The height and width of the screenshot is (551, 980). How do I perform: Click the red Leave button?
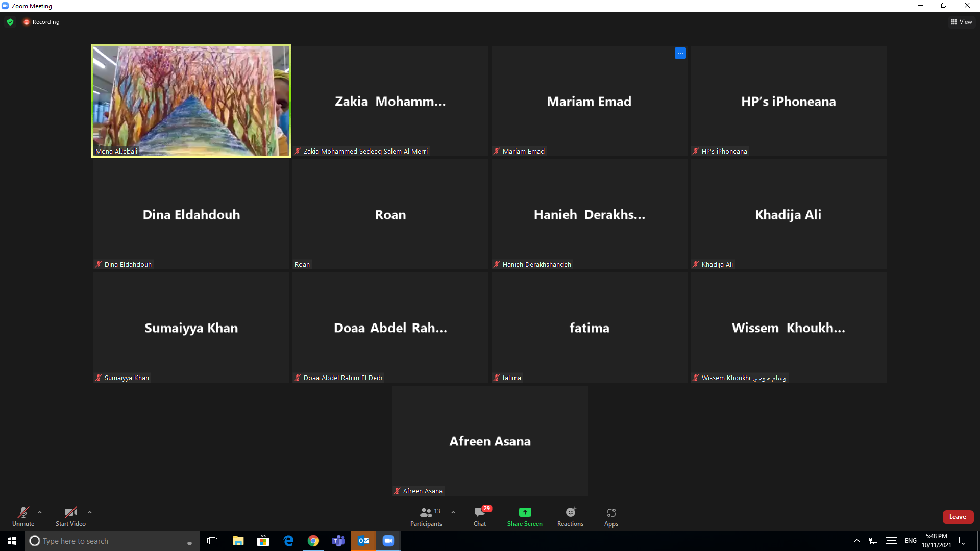[x=958, y=517]
